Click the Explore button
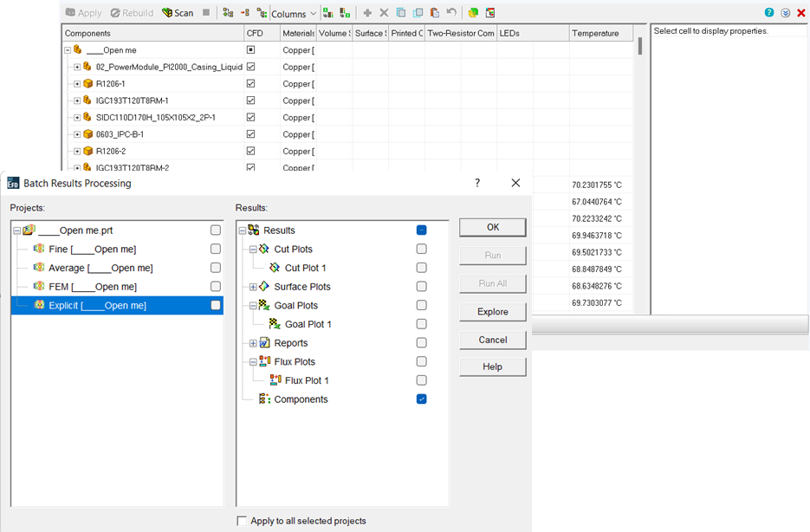The width and height of the screenshot is (810, 532). tap(493, 311)
